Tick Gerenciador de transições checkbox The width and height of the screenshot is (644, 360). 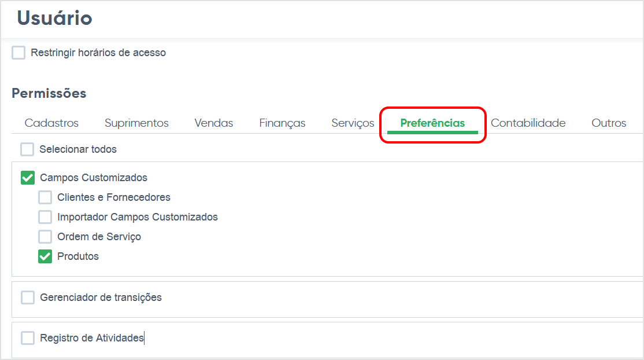tap(28, 297)
